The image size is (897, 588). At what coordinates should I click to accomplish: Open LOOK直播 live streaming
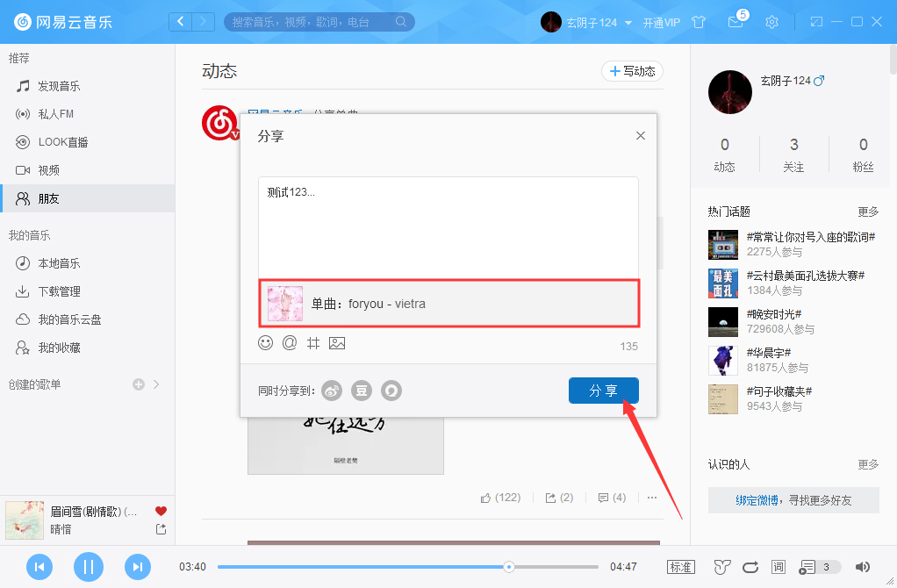[x=61, y=141]
